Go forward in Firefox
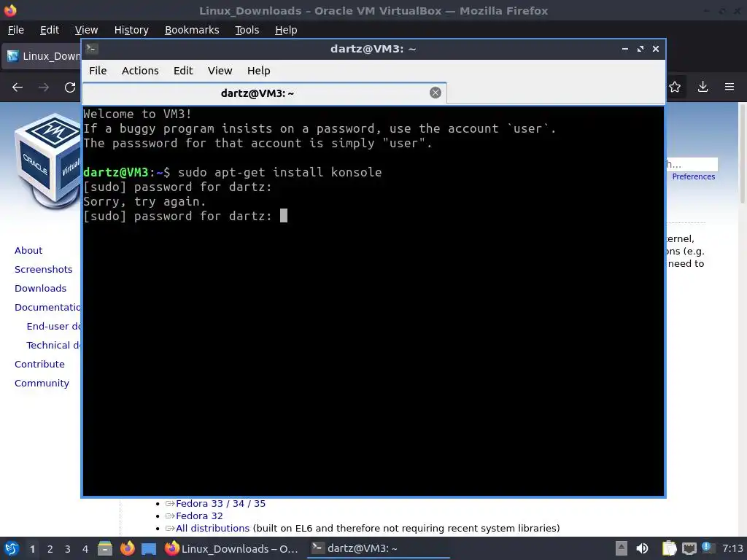The height and width of the screenshot is (560, 747). (44, 87)
